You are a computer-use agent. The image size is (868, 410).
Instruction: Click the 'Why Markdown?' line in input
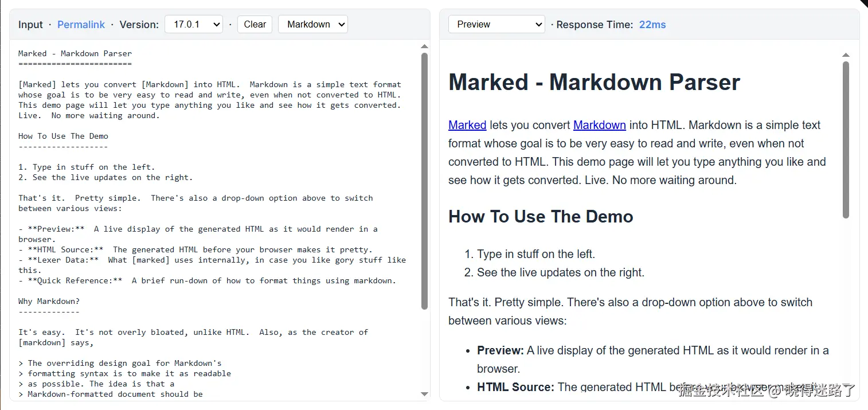click(x=49, y=301)
